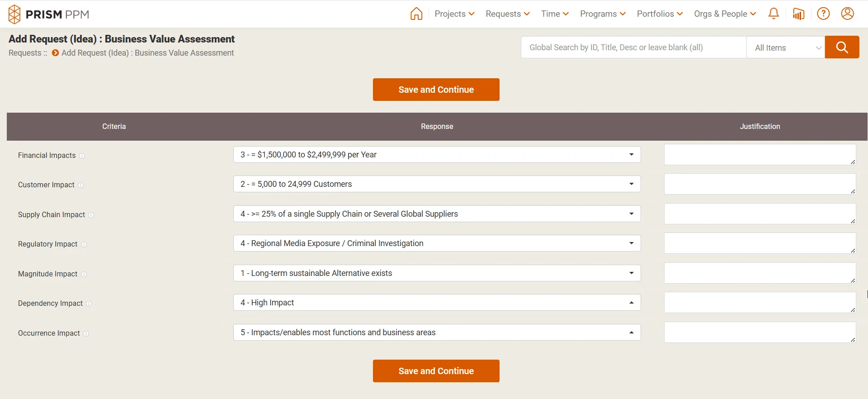Open the Projects menu
The image size is (868, 399).
point(454,14)
